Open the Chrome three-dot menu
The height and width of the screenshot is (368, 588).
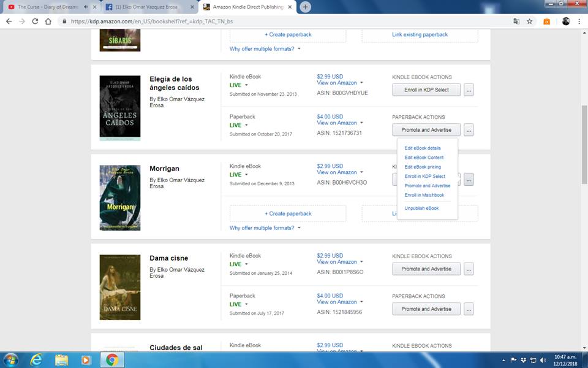point(579,21)
